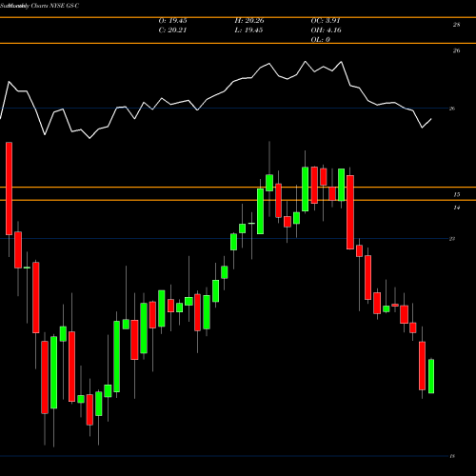Screen dimensions: 476x476
Task: Select the high price 'H: 20.26'
Action: 249,21
